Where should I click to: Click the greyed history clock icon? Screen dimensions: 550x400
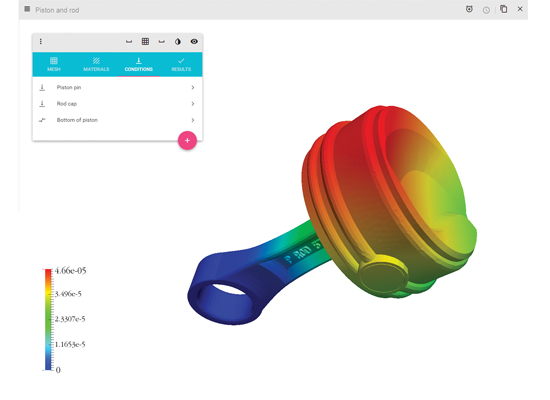point(486,10)
